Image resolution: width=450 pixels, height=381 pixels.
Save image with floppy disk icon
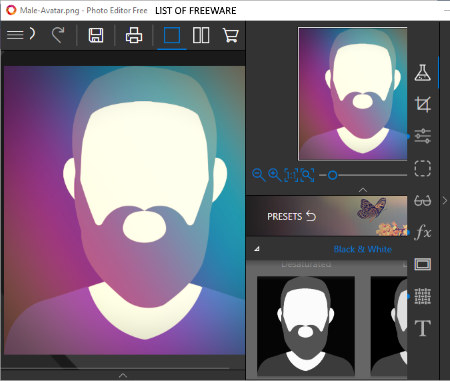click(x=96, y=35)
